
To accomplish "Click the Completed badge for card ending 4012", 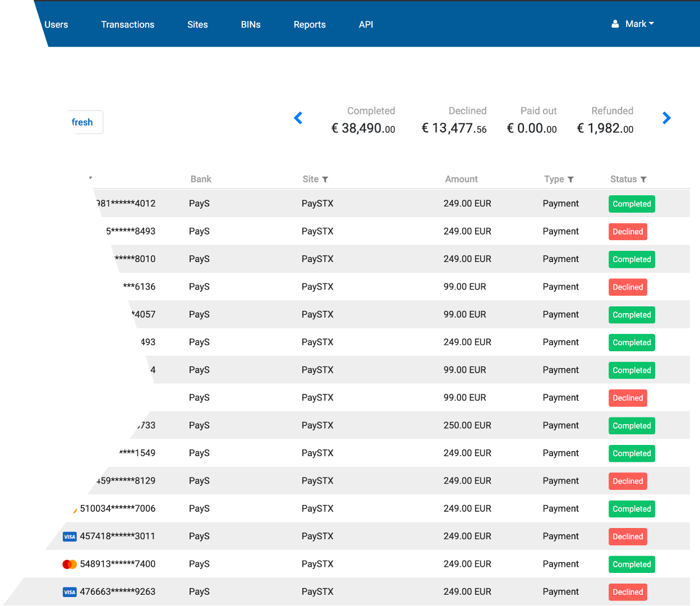I will click(x=632, y=204).
